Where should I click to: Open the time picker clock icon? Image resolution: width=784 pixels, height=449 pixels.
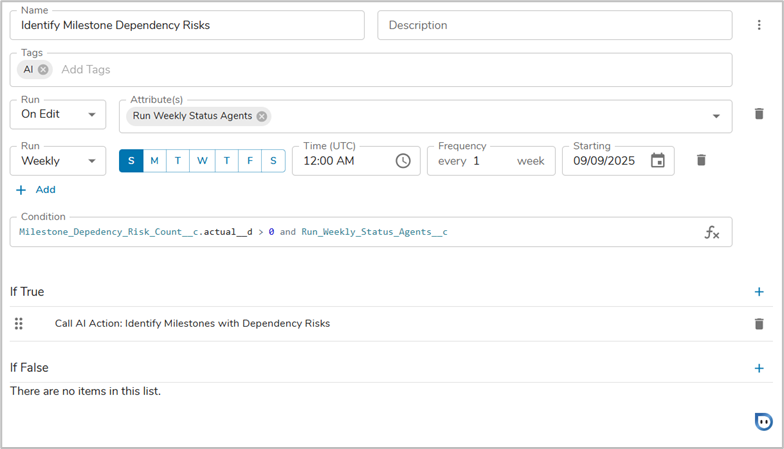[403, 161]
